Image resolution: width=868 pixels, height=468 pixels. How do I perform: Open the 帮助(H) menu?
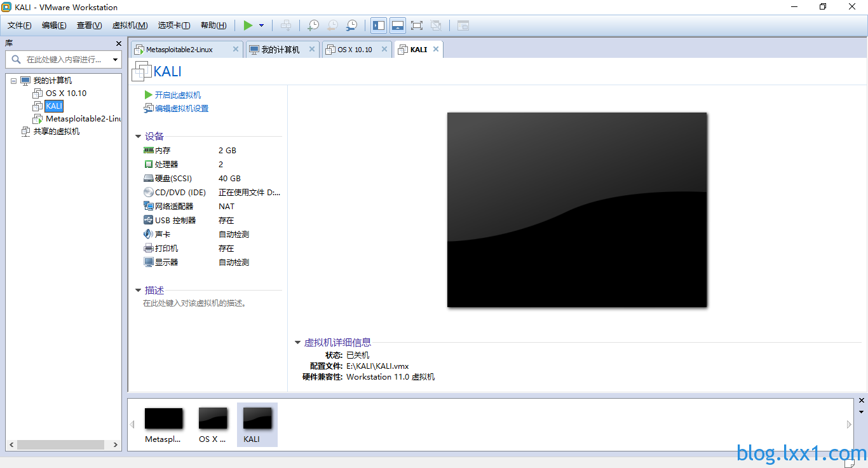214,25
